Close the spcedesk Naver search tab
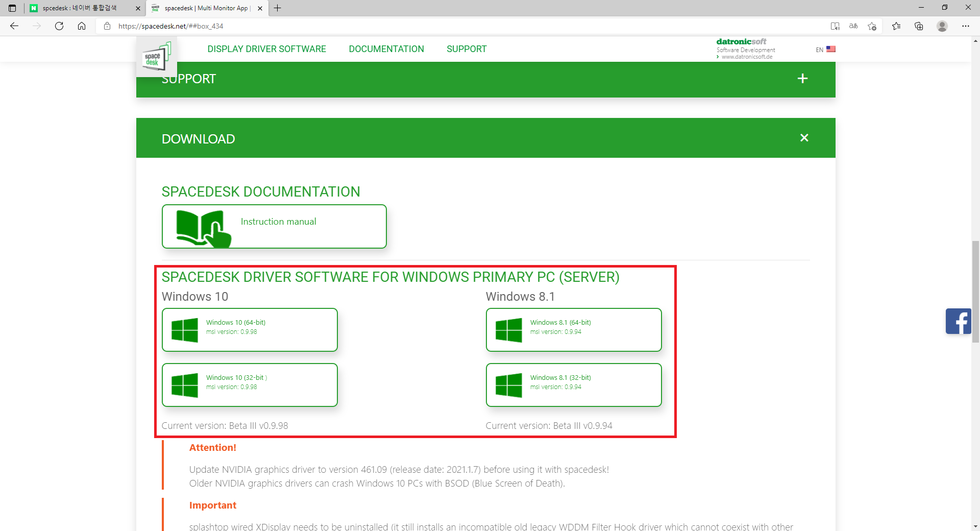Image resolution: width=980 pixels, height=531 pixels. [138, 8]
